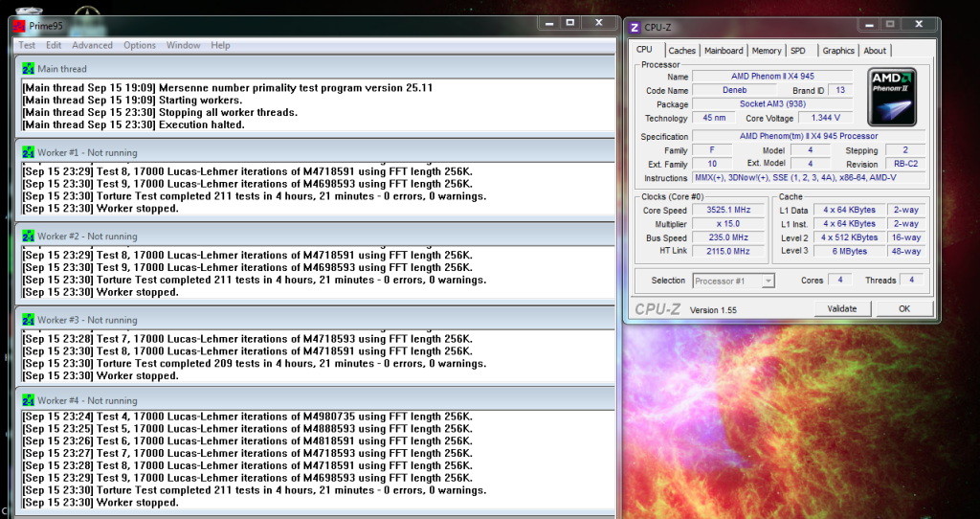Screen dimensions: 980x519
Task: Open the Edit menu in Prime95
Action: click(x=54, y=45)
